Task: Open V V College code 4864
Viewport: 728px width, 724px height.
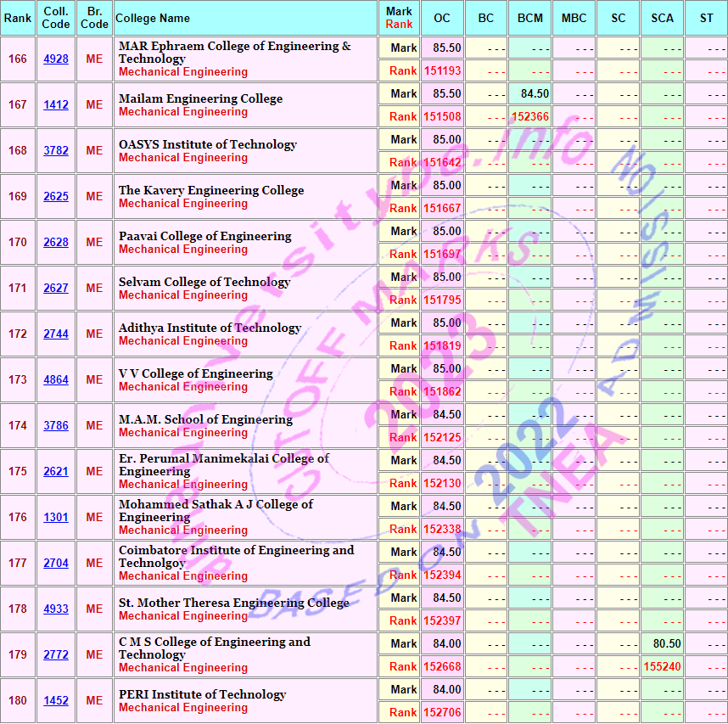Action: point(56,380)
